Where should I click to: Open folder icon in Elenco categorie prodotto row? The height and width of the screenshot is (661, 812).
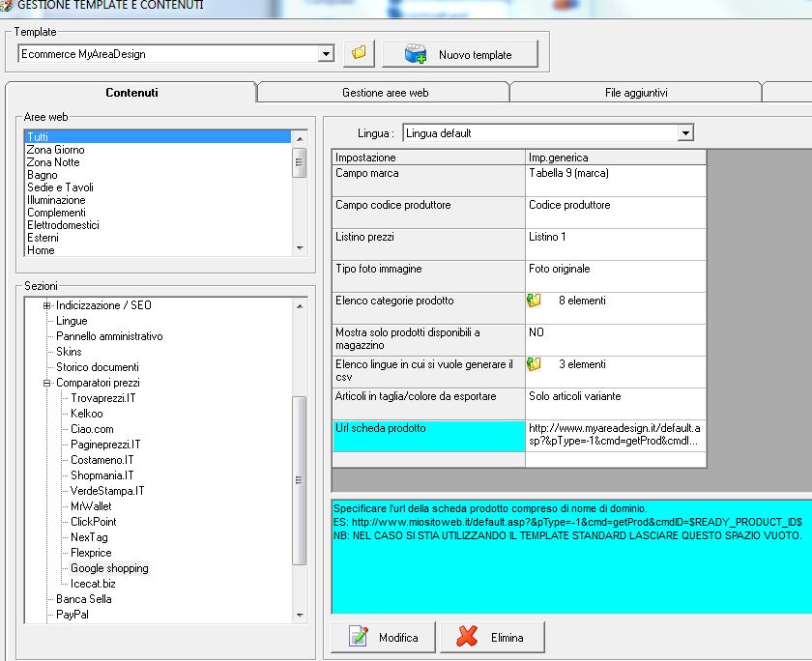[x=534, y=301]
